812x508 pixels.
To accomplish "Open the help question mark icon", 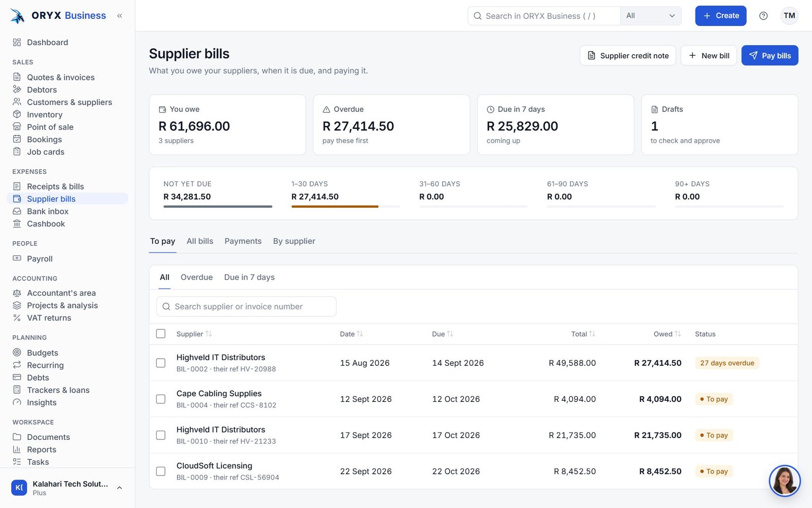I will [x=763, y=16].
